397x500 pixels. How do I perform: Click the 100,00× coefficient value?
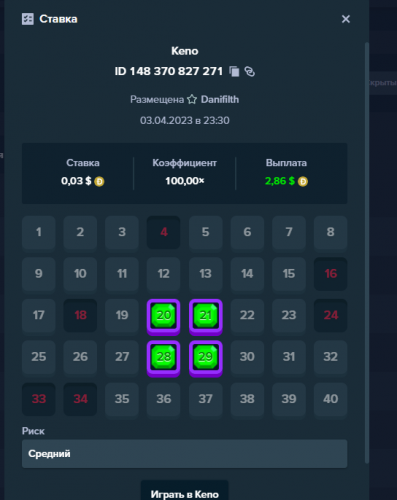click(x=185, y=181)
